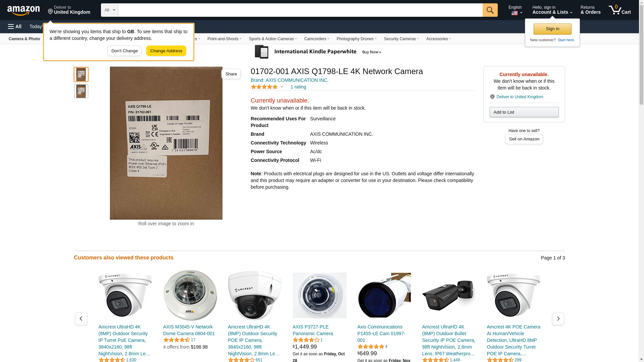Viewport: 644px width, 362px height.
Task: Click the Add to List button
Action: 524,112
